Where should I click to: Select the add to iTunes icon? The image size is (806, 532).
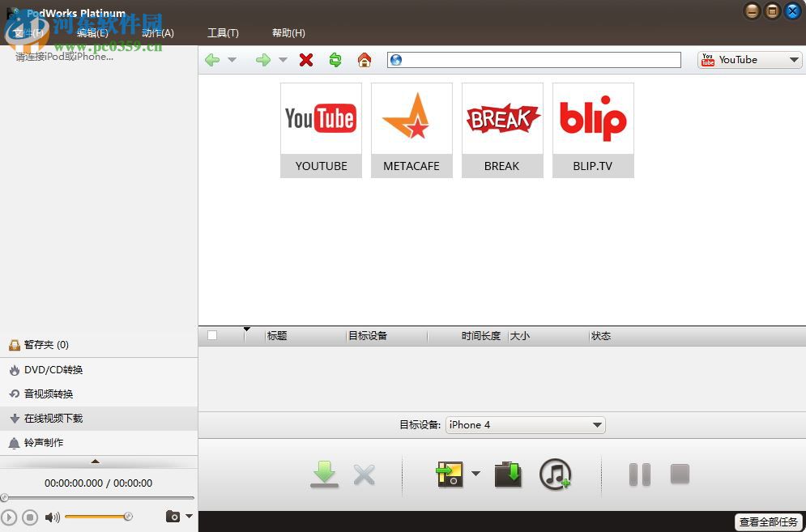[557, 475]
